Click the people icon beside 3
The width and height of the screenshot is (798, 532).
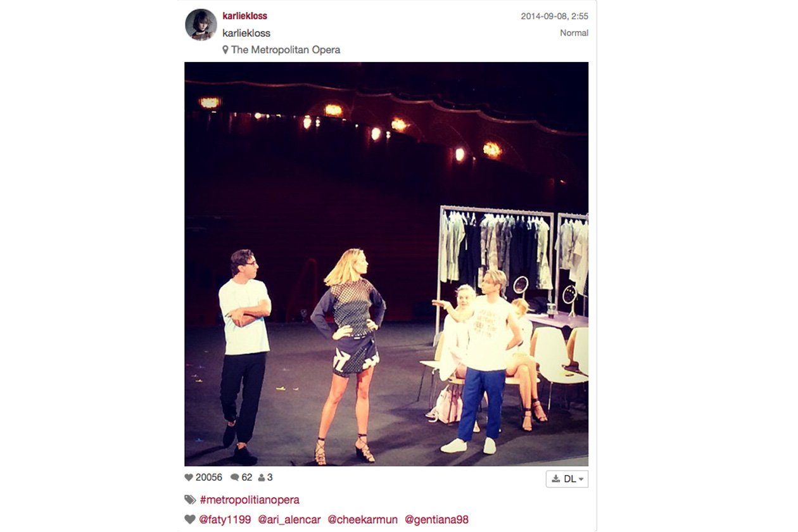tap(262, 478)
